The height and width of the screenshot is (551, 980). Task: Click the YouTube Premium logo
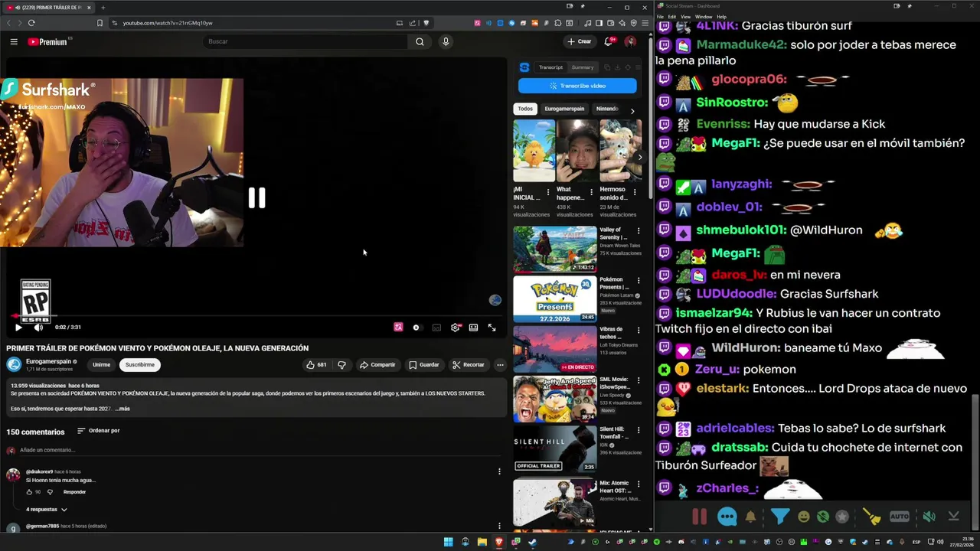[49, 41]
